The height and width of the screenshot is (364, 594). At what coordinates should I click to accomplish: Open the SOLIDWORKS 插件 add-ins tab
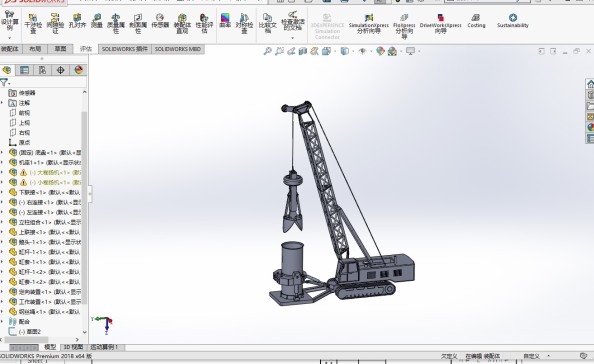125,49
